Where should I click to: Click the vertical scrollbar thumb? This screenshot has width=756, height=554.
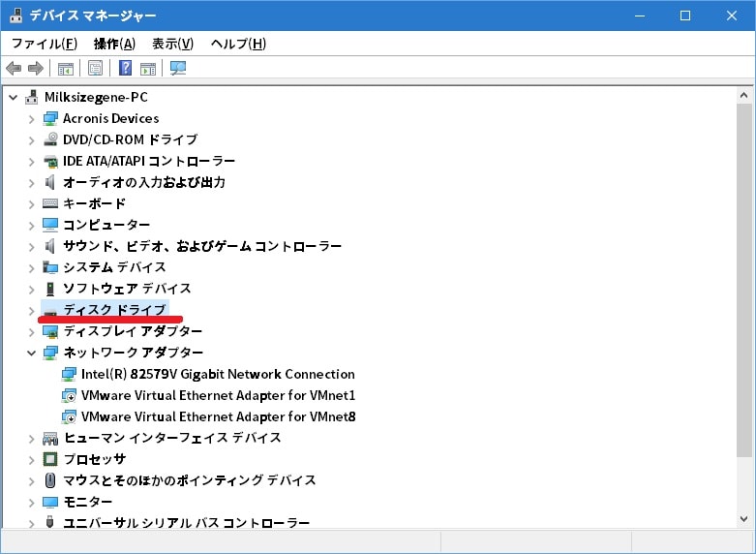pos(744,279)
